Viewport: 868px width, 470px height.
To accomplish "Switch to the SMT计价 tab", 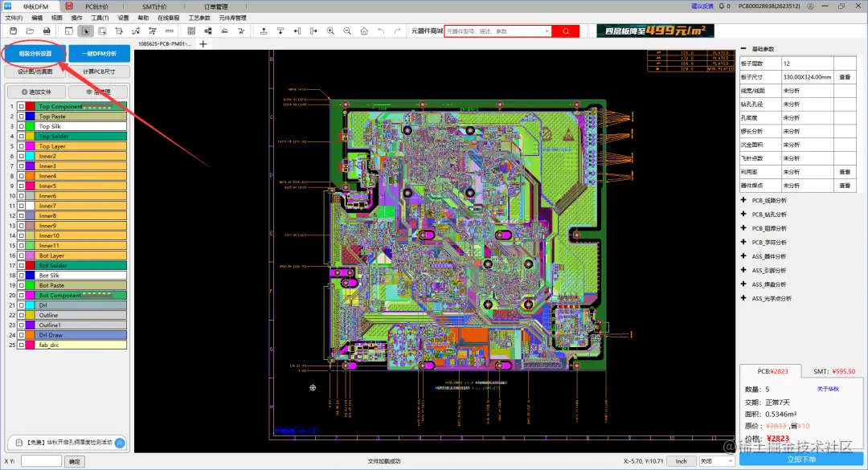I will pos(154,6).
